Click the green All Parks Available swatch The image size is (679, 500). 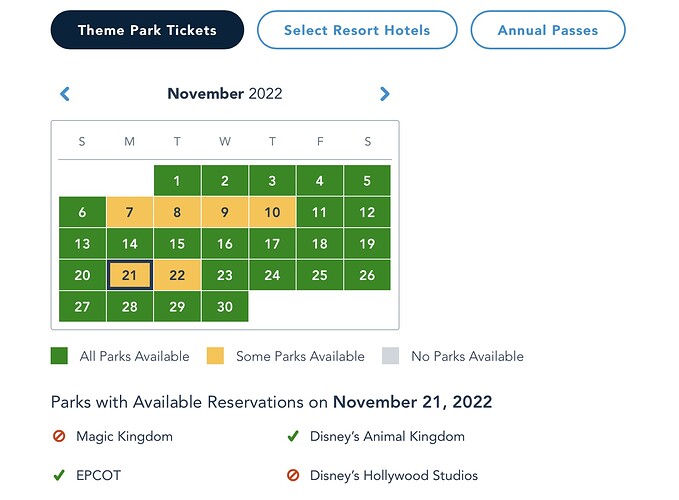[x=59, y=356]
